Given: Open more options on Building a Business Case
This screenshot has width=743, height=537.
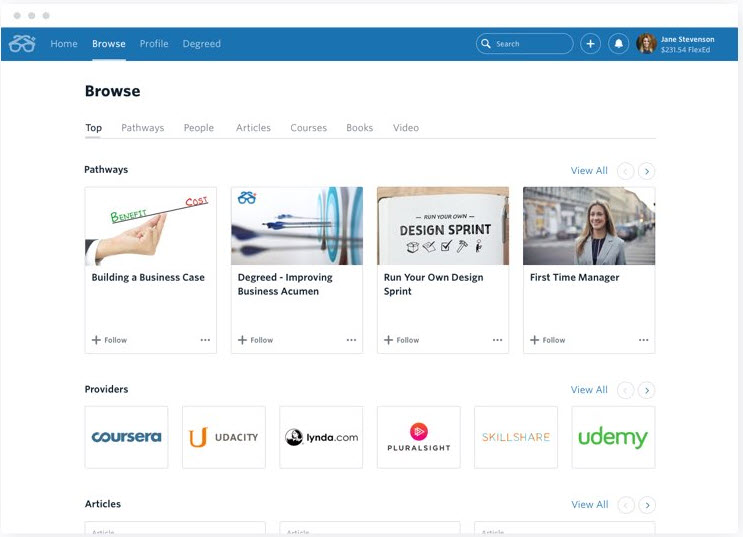Looking at the screenshot, I should pyautogui.click(x=205, y=340).
